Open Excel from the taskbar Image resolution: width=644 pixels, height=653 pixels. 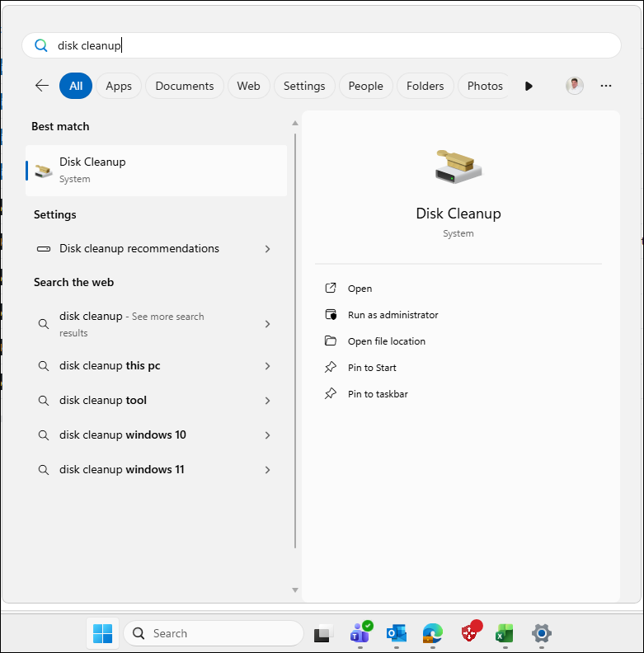click(x=504, y=633)
